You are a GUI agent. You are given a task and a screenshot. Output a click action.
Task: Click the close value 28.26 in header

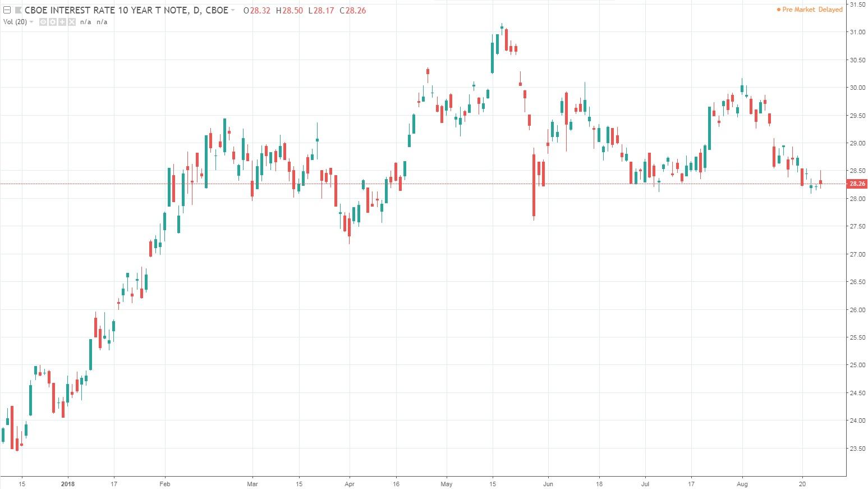tap(355, 10)
